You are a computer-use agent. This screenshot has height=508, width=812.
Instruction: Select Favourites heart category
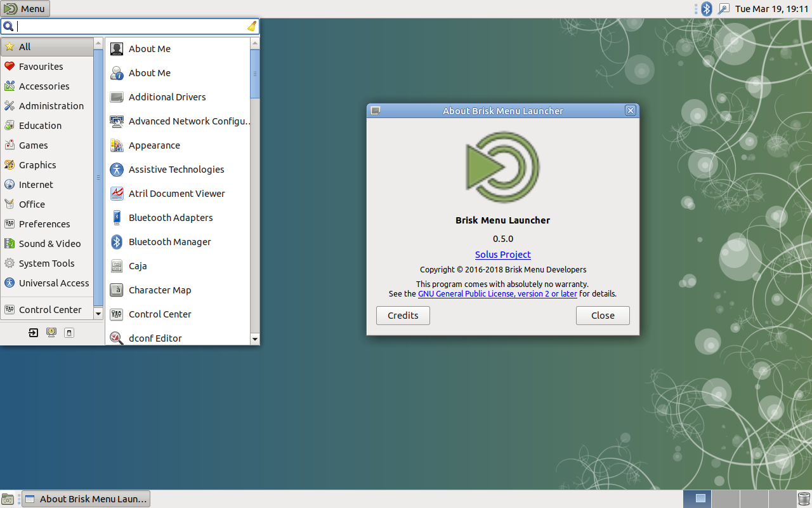[x=47, y=67]
